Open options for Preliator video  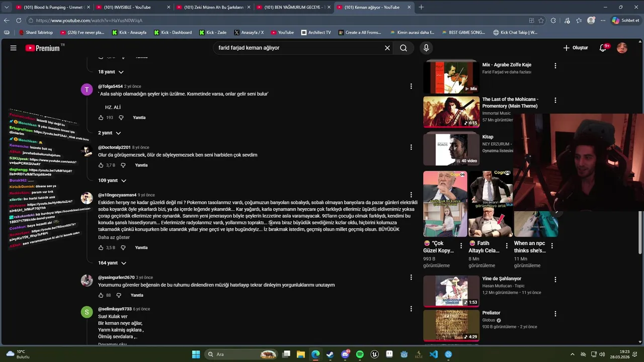point(555,314)
